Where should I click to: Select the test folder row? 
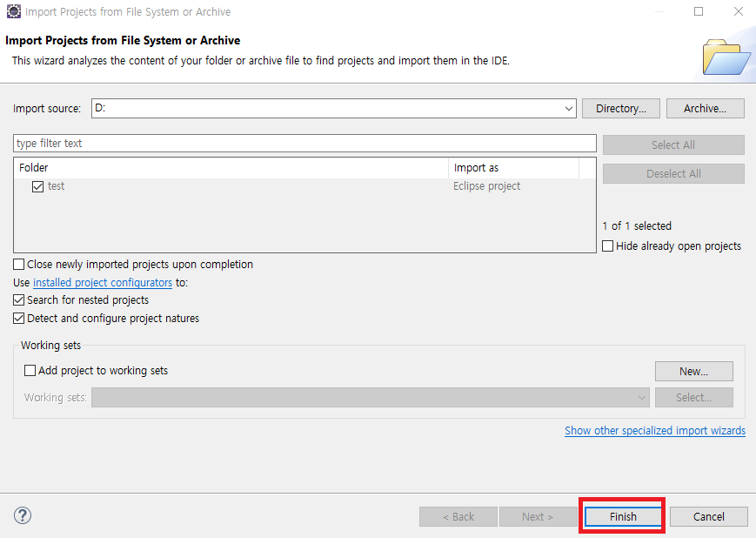tap(304, 186)
